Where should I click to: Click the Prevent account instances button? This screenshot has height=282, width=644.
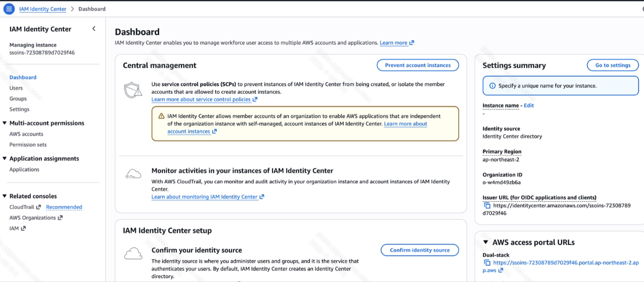(x=418, y=65)
